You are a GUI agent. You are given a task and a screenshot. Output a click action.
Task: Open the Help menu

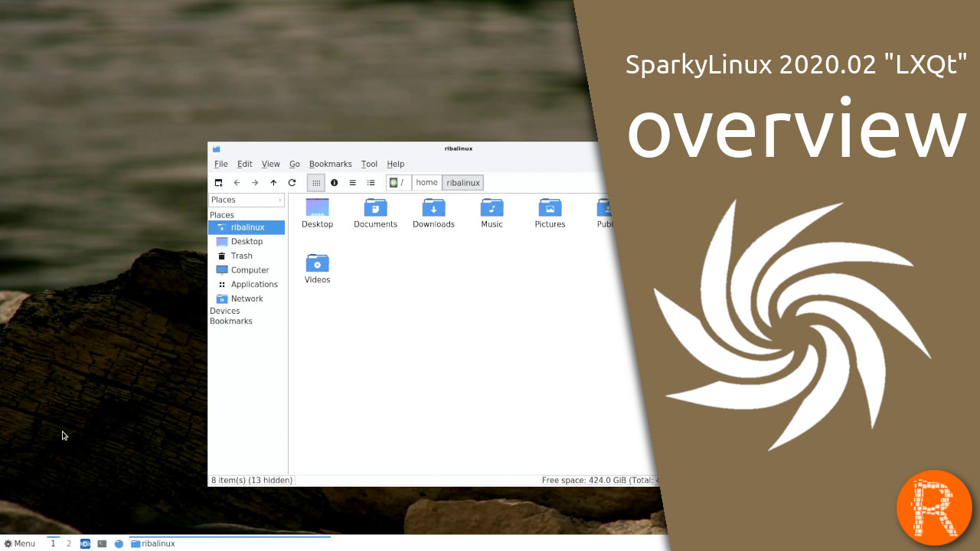(x=396, y=164)
